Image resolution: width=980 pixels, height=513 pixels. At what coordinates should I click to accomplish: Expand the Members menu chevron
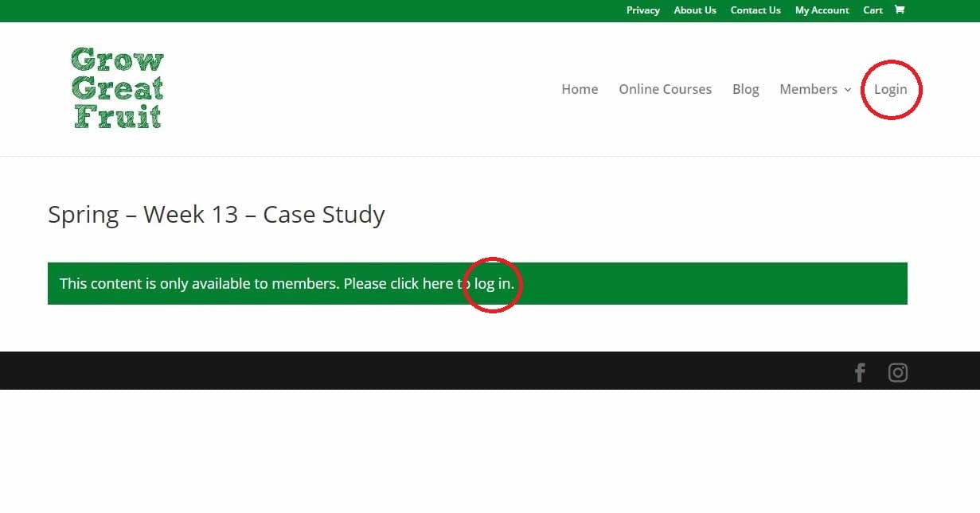coord(848,90)
